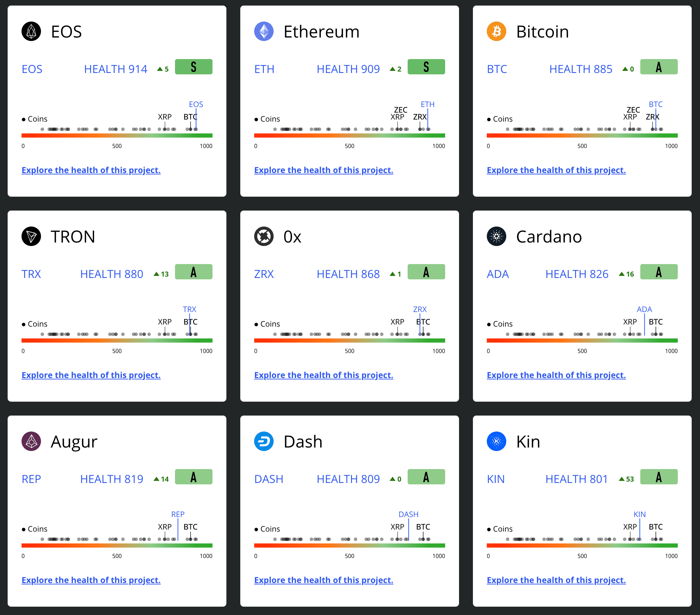Click the TRON logo icon

tap(31, 236)
